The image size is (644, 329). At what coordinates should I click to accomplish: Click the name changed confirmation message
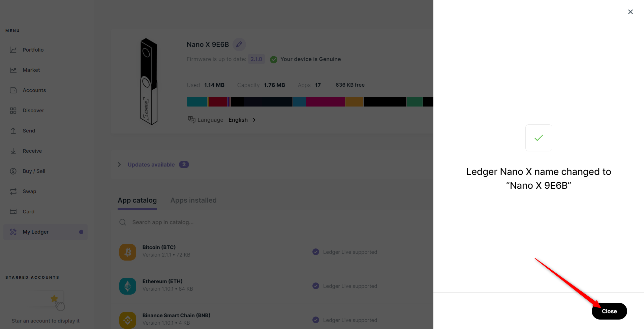539,179
